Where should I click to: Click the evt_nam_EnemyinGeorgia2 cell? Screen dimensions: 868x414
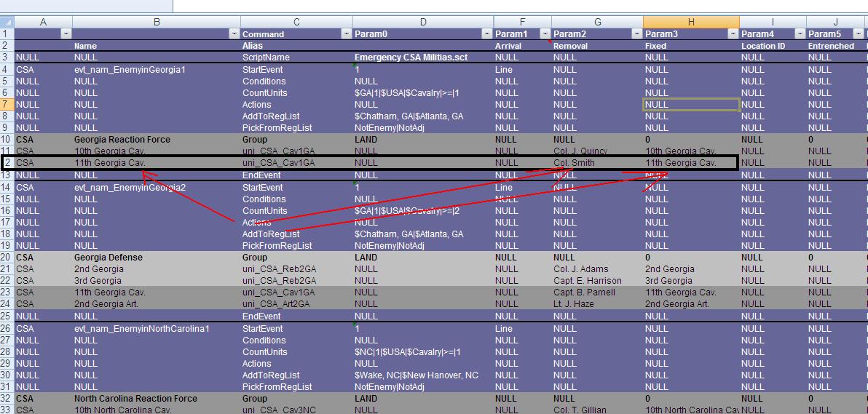tap(130, 188)
